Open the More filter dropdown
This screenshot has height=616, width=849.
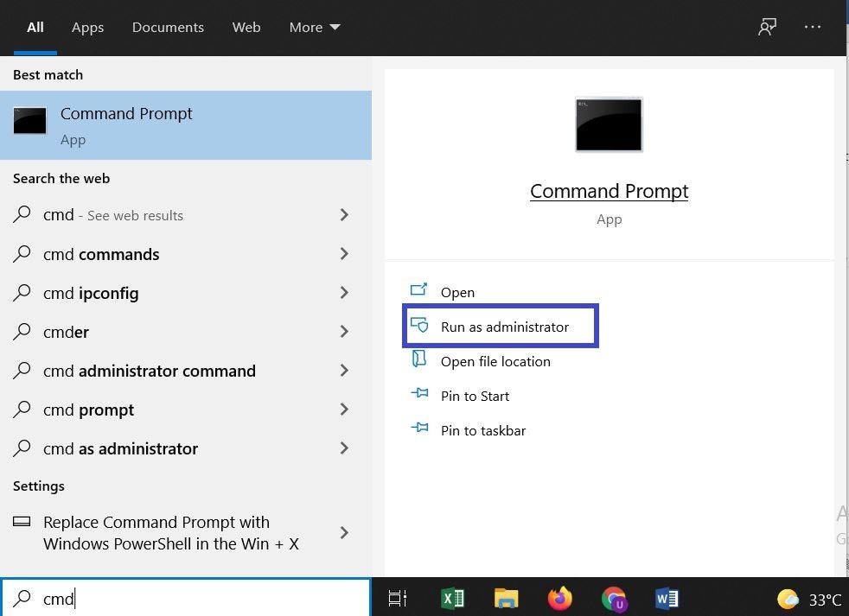(x=314, y=27)
